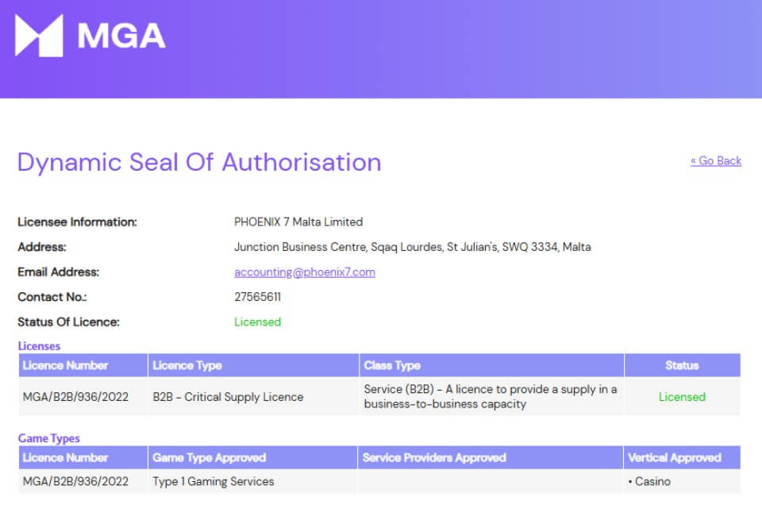Click the Class Type column header
This screenshot has height=532, width=762.
392,365
